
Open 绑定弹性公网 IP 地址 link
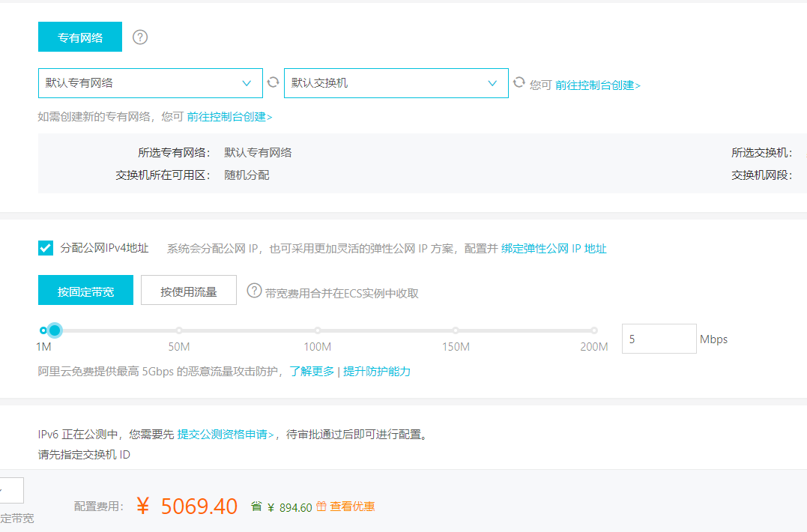[554, 249]
